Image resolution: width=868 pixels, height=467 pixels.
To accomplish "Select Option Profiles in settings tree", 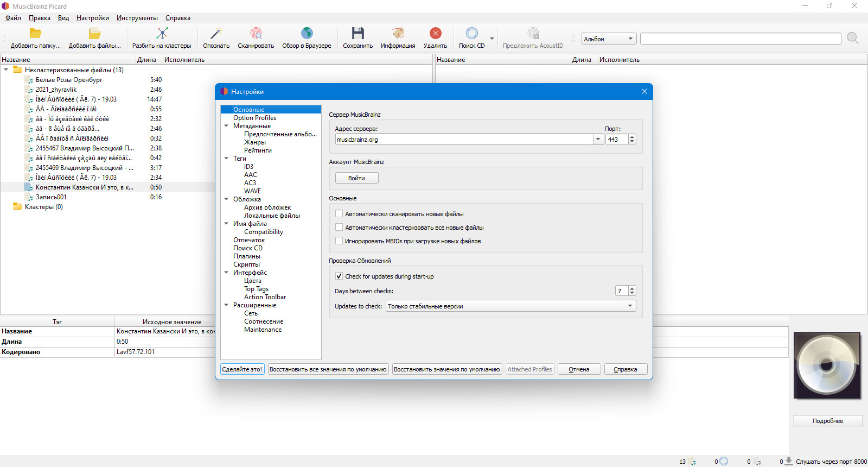I will tap(254, 118).
